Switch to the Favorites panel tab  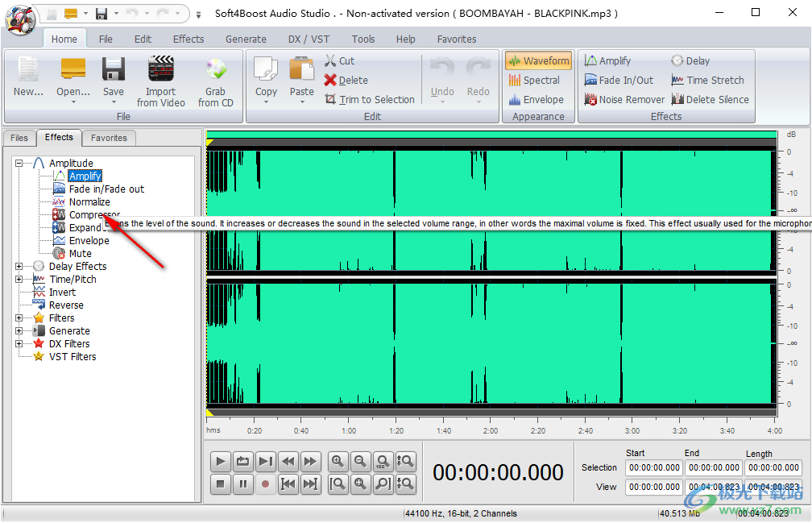pos(109,138)
